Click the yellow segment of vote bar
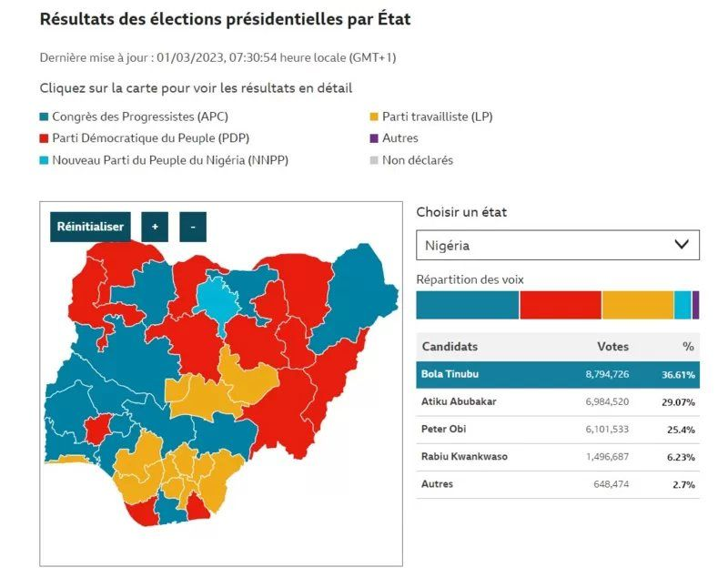This screenshot has height=588, width=728. (637, 305)
